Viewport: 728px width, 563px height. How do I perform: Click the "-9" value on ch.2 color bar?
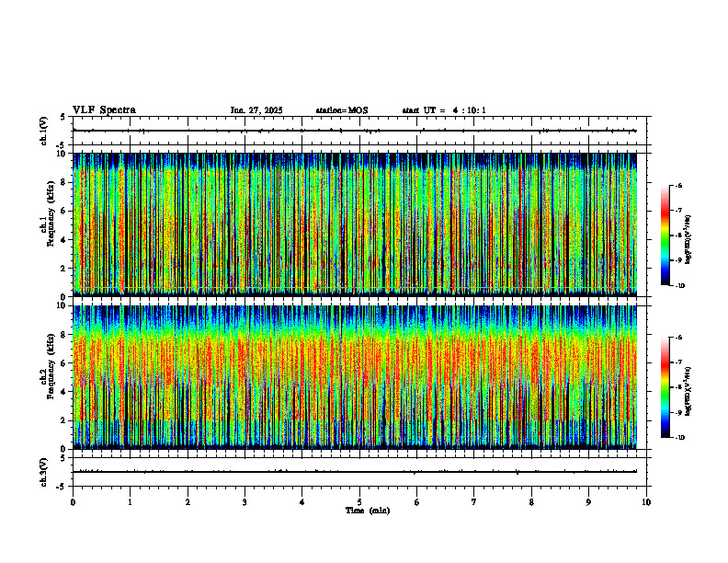click(x=678, y=412)
